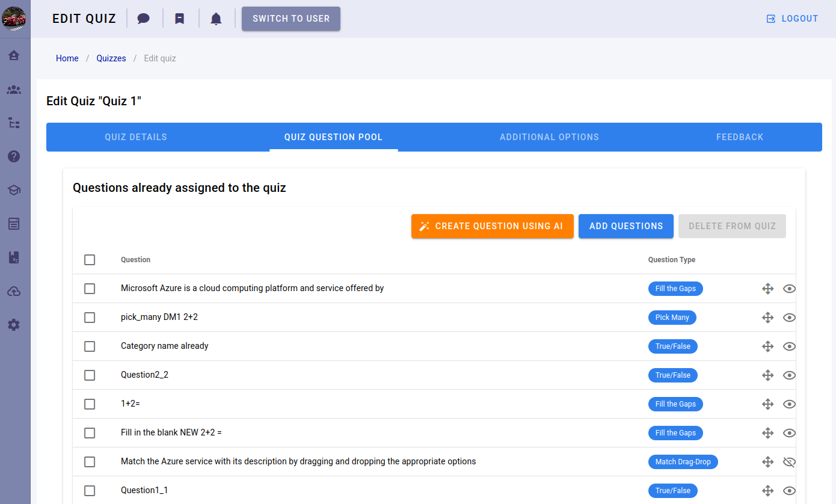Open the users group icon in sidebar

coord(14,90)
